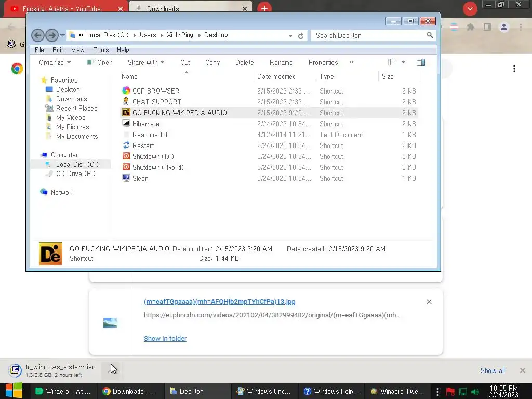
Task: Select Local Disk (C:) in sidebar
Action: click(x=77, y=164)
